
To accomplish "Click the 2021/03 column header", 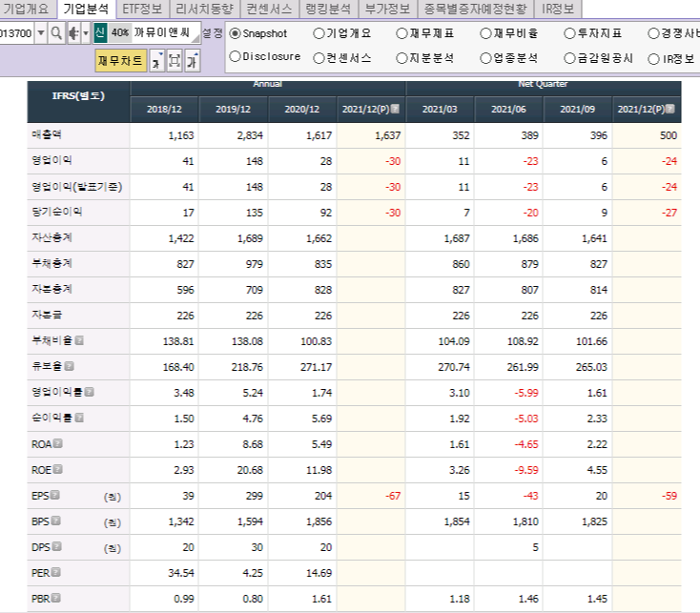I will coord(440,109).
